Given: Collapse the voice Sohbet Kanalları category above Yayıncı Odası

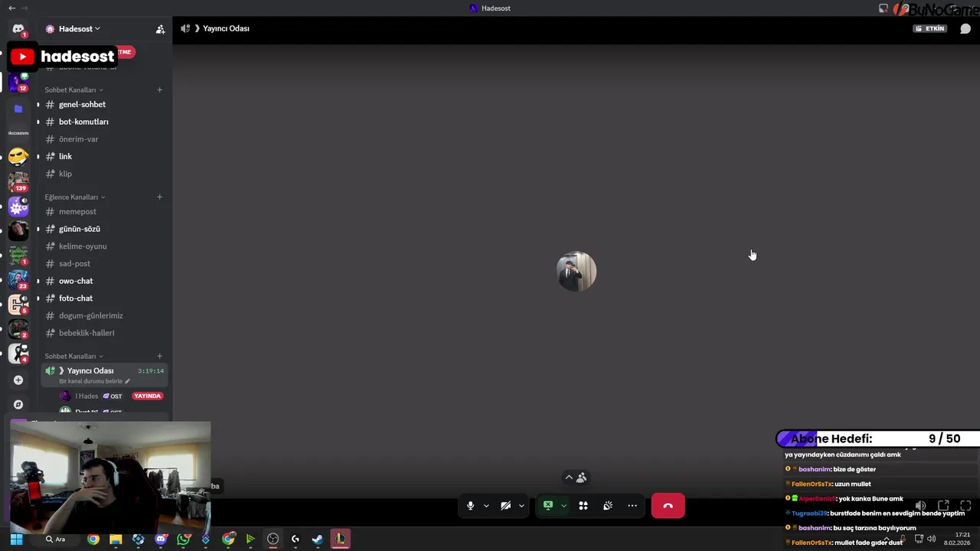Looking at the screenshot, I should [x=73, y=356].
